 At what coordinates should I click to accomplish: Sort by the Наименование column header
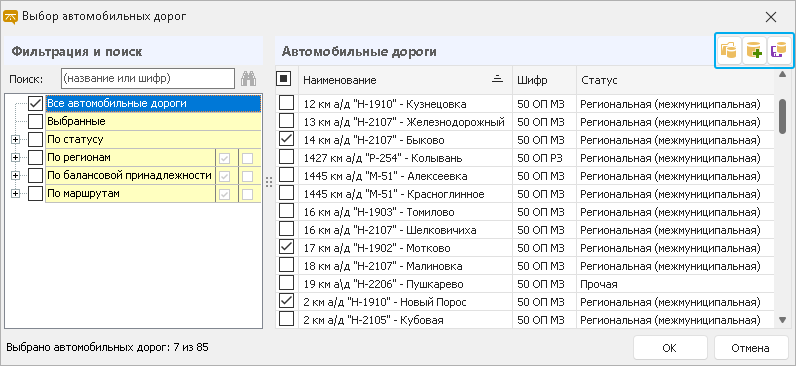pyautogui.click(x=405, y=80)
